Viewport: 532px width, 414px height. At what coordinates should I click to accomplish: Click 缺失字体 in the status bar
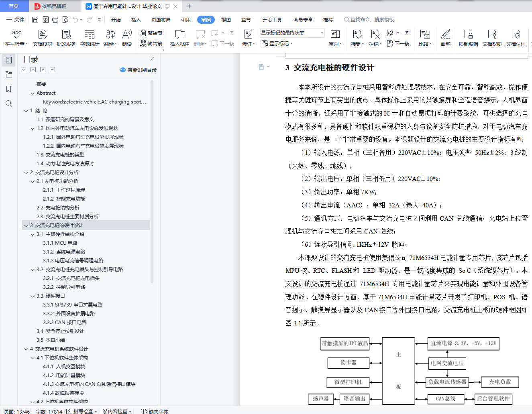coord(155,411)
